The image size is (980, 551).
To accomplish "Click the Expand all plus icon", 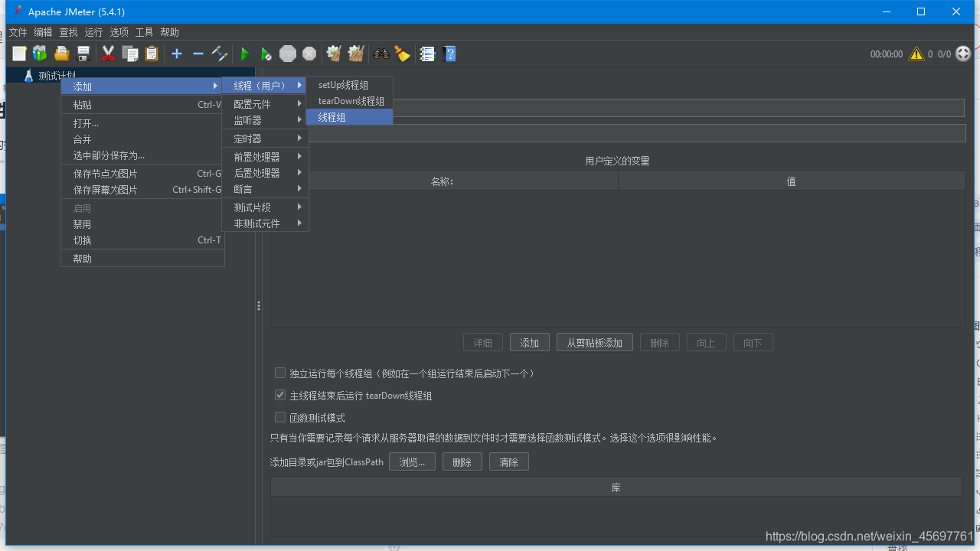I will point(177,54).
